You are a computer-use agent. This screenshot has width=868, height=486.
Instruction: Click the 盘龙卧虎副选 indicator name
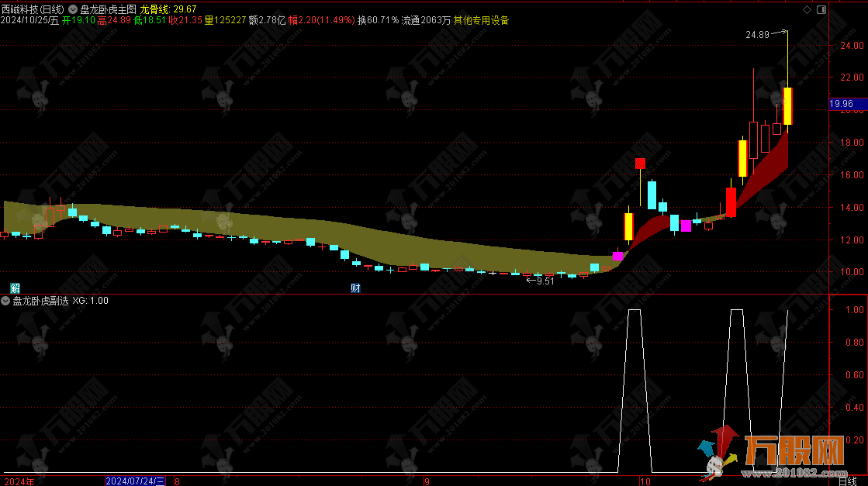click(x=40, y=301)
